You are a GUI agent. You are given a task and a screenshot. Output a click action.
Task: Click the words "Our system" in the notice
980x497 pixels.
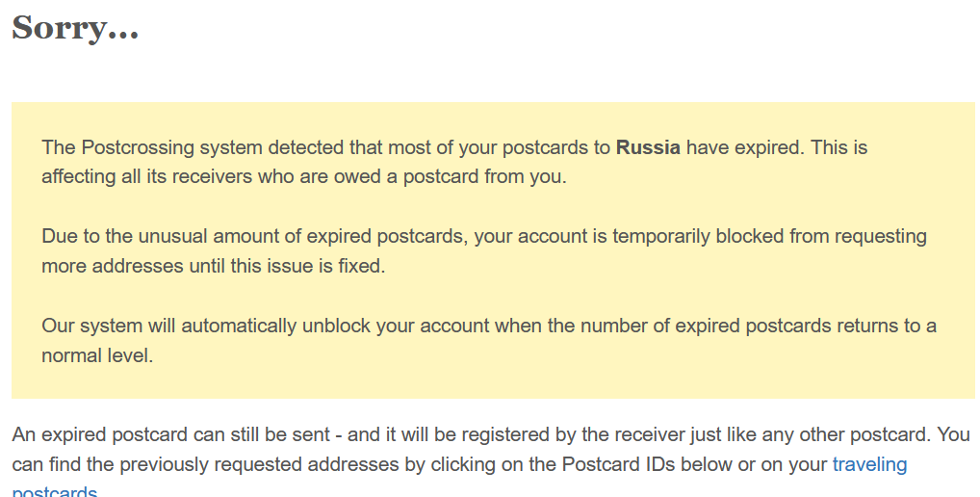pos(91,326)
